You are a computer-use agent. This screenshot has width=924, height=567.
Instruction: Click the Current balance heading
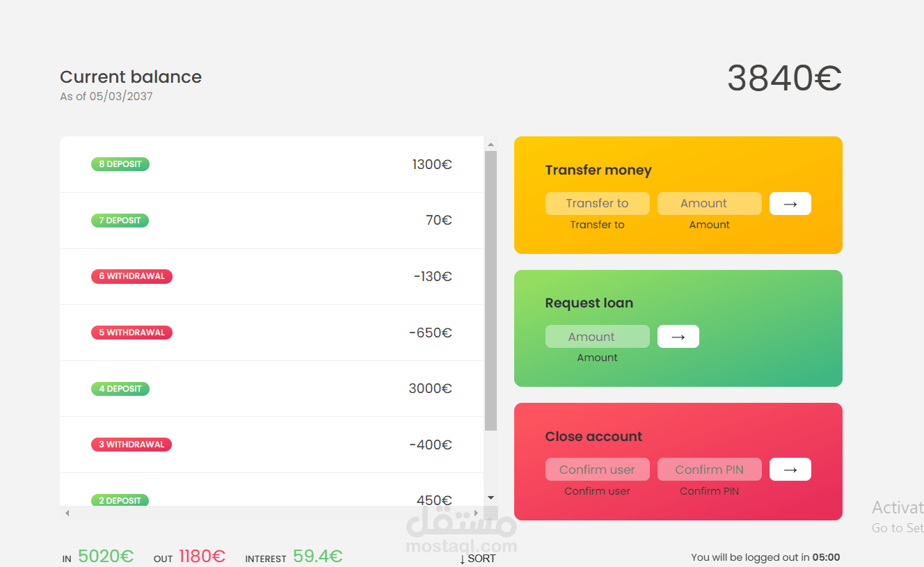point(131,77)
